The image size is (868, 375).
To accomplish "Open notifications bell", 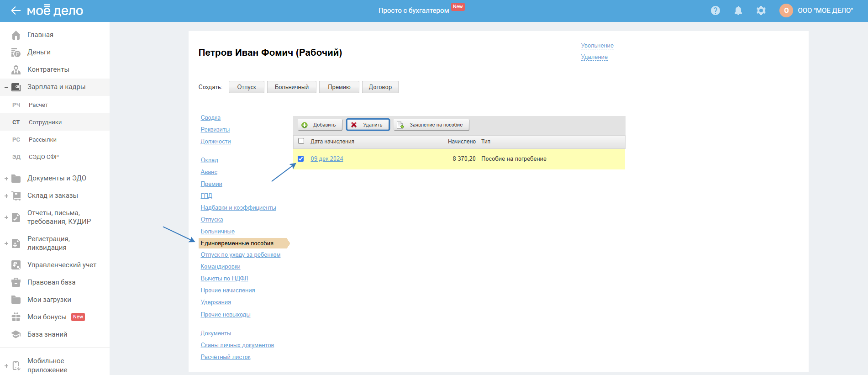I will coord(738,11).
